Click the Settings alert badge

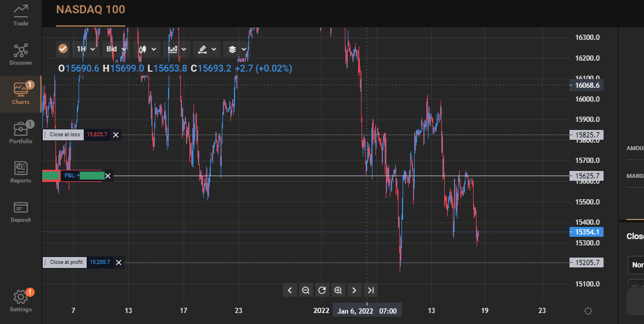[30, 292]
